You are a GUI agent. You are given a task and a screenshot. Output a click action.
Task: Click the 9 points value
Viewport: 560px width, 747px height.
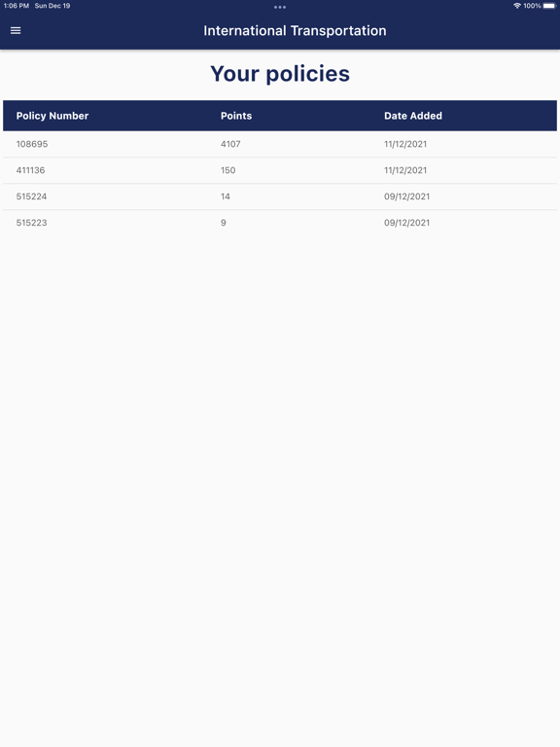click(224, 223)
